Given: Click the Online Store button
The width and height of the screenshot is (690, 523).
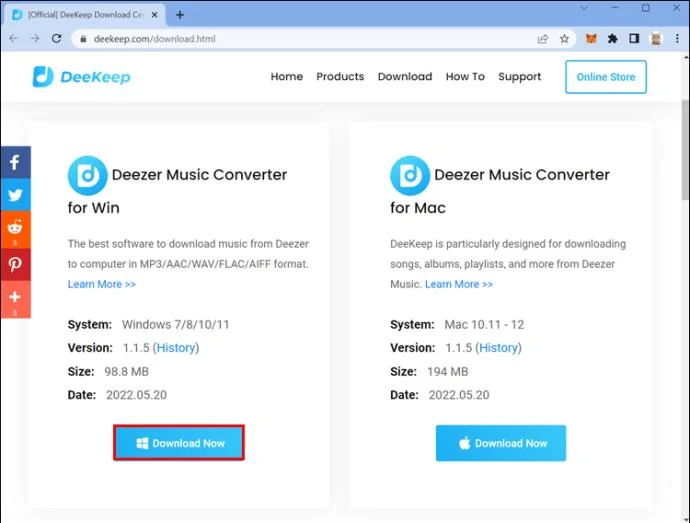Looking at the screenshot, I should tap(606, 77).
